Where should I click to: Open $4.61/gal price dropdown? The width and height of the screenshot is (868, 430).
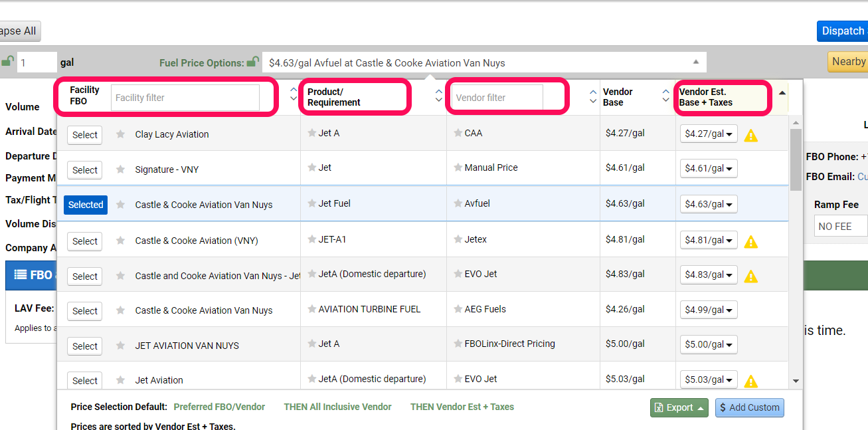click(709, 169)
